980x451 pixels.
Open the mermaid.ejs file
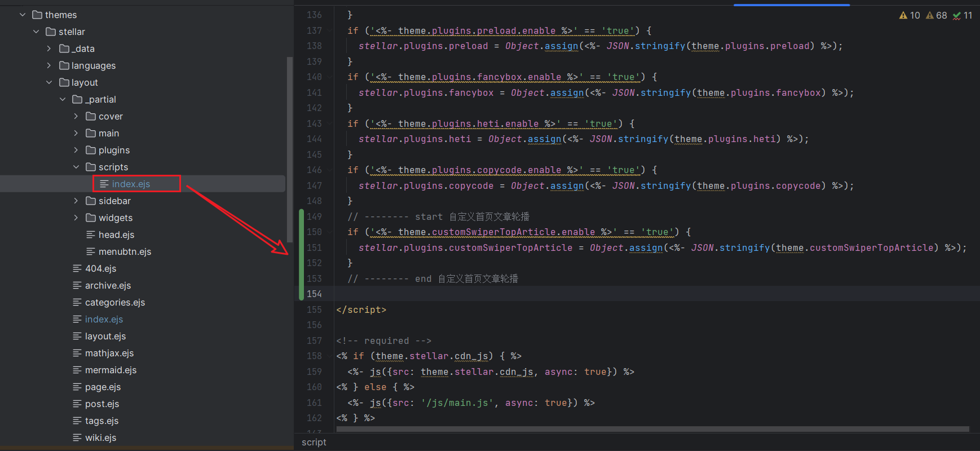click(111, 370)
